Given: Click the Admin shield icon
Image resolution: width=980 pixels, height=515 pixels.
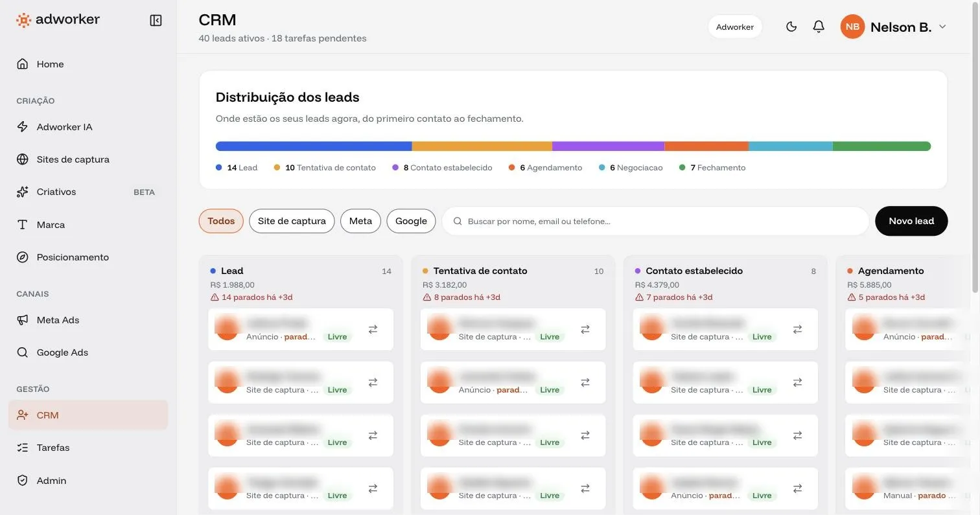Looking at the screenshot, I should 23,481.
